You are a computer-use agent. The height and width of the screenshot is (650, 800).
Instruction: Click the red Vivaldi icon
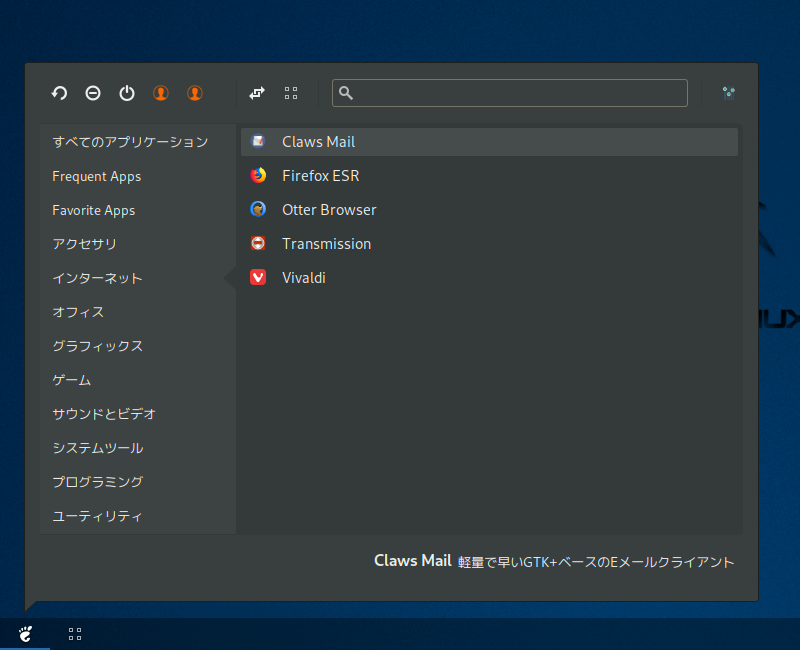(x=258, y=277)
